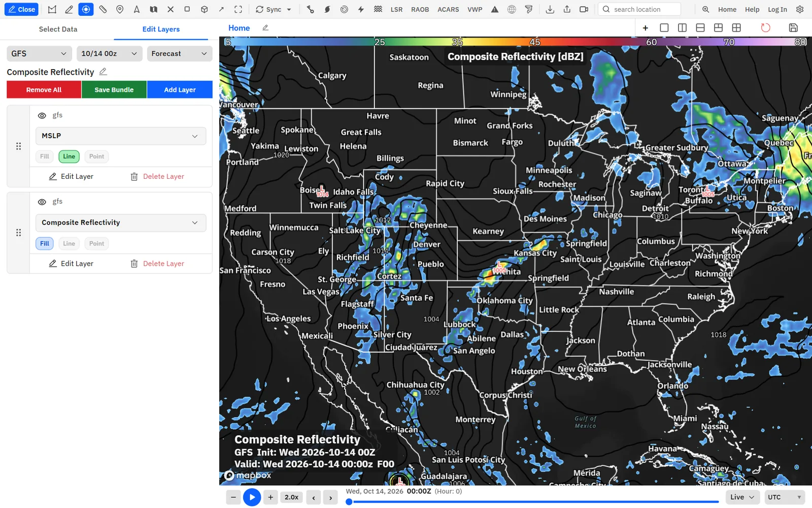
Task: Delete the MSLP layer
Action: click(157, 176)
